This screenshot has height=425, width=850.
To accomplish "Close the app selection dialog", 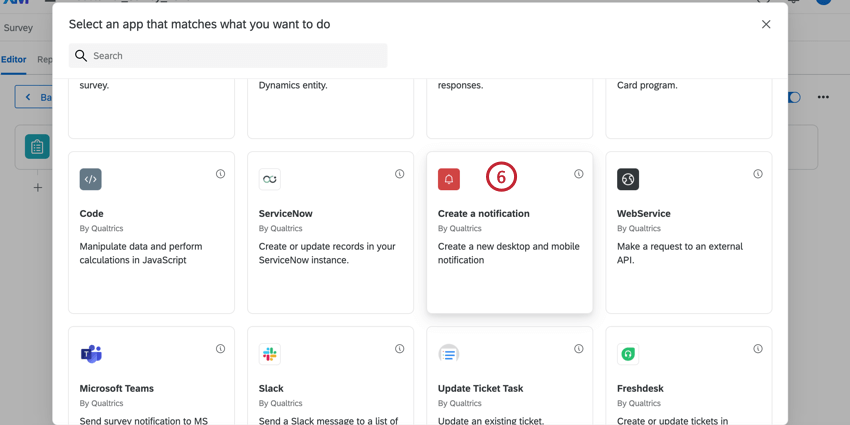I will tap(766, 24).
